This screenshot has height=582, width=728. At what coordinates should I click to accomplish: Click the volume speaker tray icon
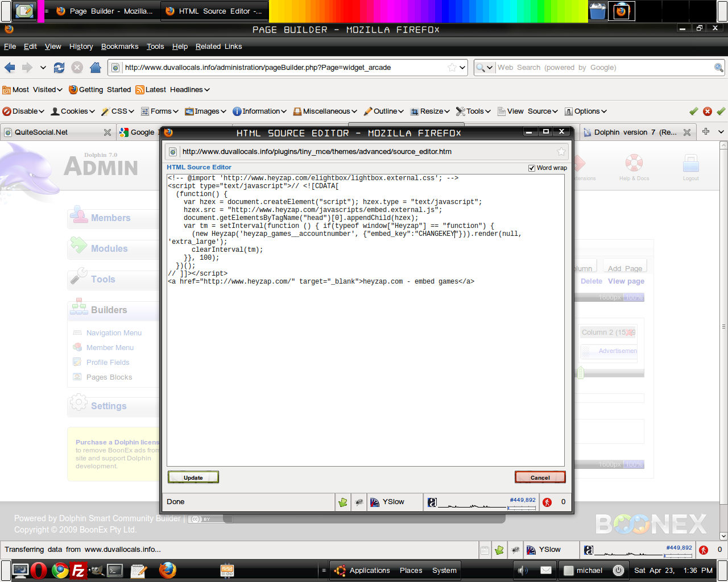click(x=523, y=570)
